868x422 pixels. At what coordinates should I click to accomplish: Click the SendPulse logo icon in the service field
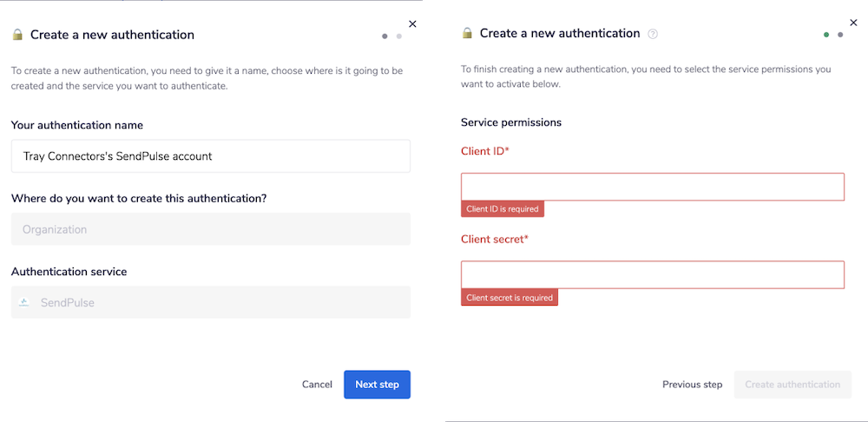click(24, 302)
